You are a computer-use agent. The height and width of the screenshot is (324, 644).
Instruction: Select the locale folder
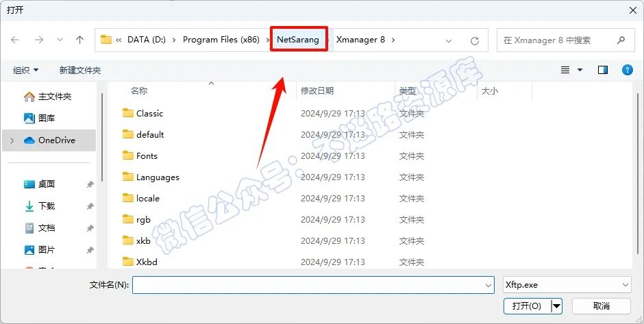pyautogui.click(x=148, y=199)
